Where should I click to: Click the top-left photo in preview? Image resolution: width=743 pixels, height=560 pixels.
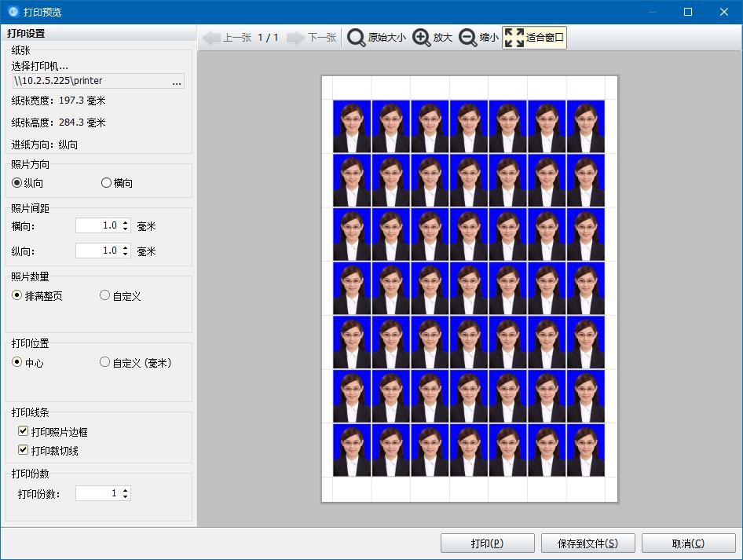coord(352,126)
